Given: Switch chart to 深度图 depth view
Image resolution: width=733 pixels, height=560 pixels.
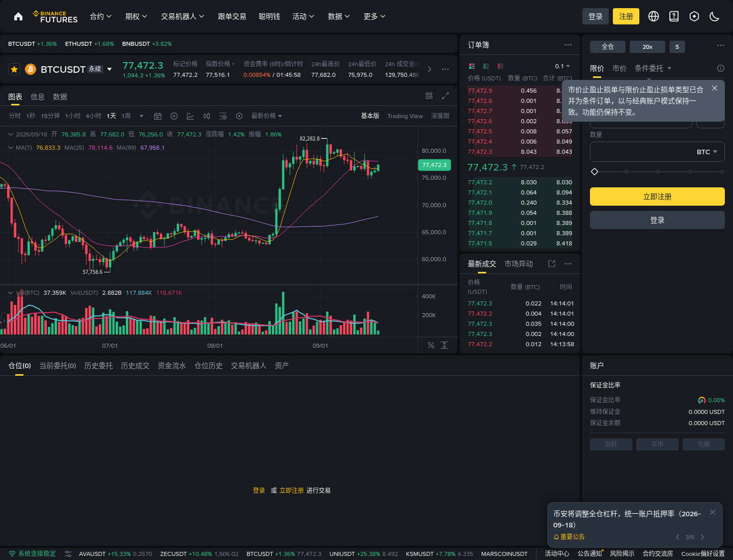Looking at the screenshot, I should [x=440, y=116].
